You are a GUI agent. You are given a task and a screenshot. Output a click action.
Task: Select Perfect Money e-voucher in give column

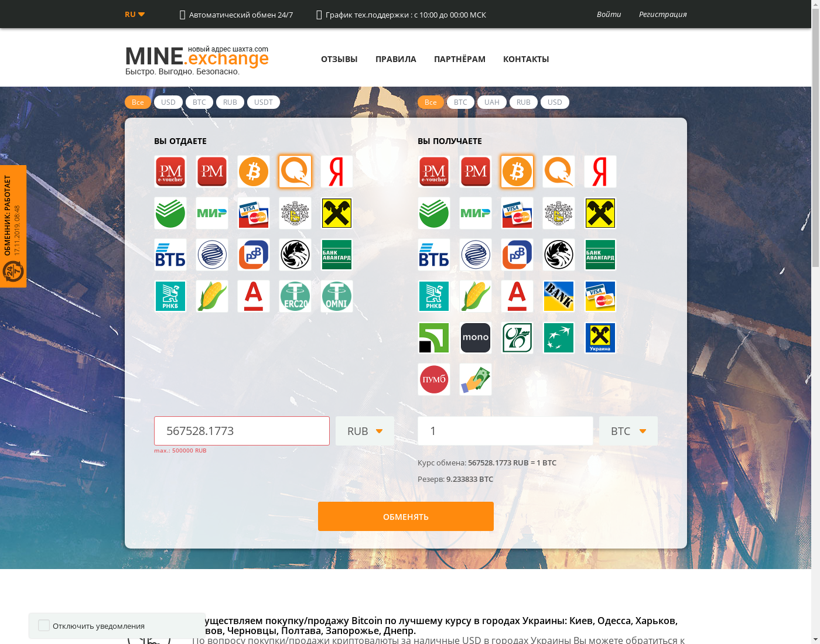[x=170, y=172]
